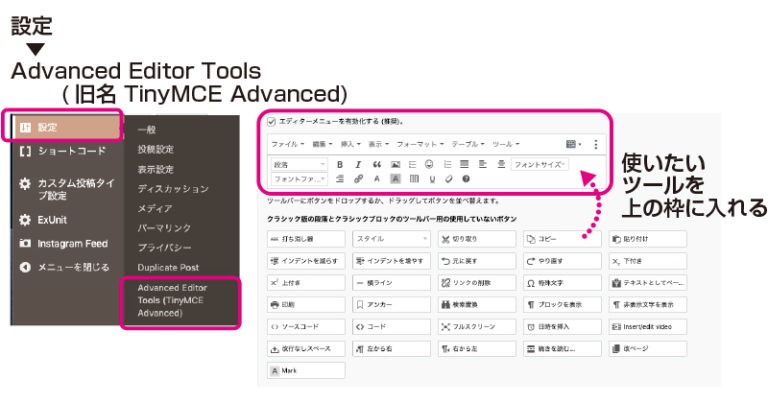Click the help question mark icon
Screen dimensions: 768x403
[x=465, y=179]
